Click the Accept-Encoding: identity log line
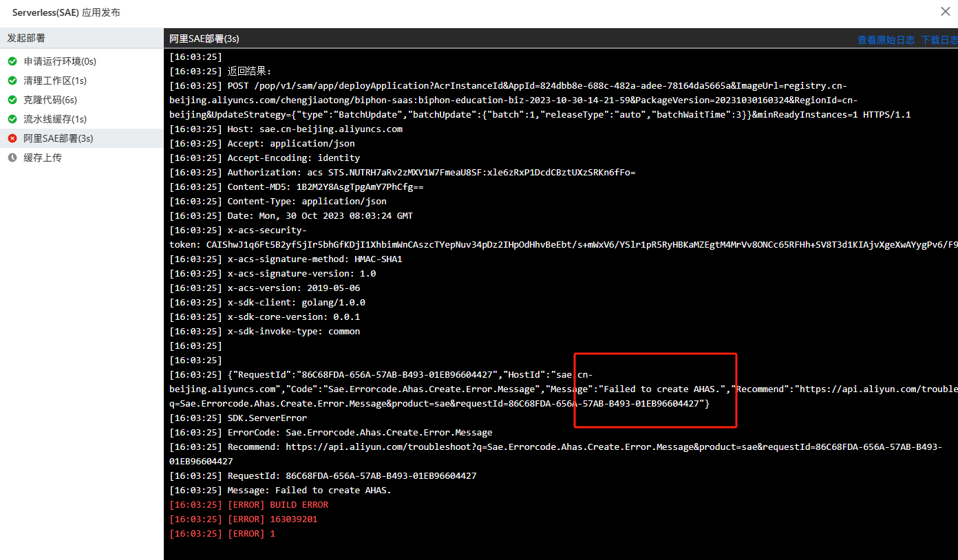 tap(264, 158)
